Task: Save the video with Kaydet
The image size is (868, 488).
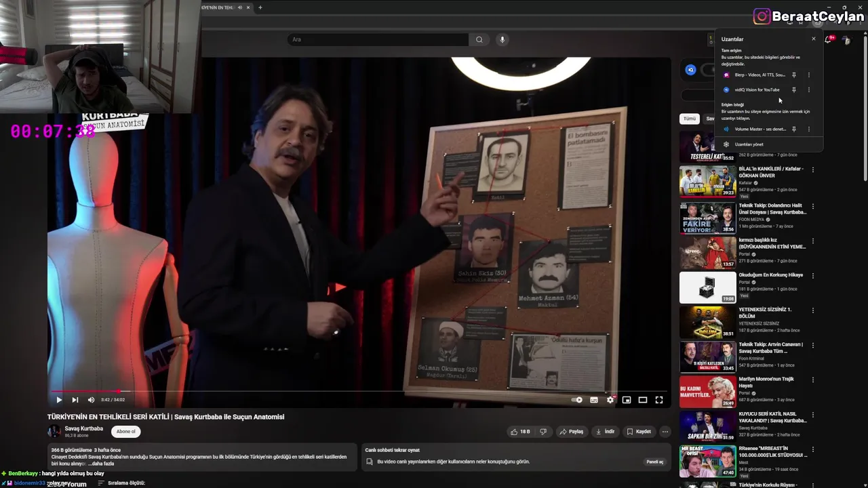Action: [x=639, y=432]
